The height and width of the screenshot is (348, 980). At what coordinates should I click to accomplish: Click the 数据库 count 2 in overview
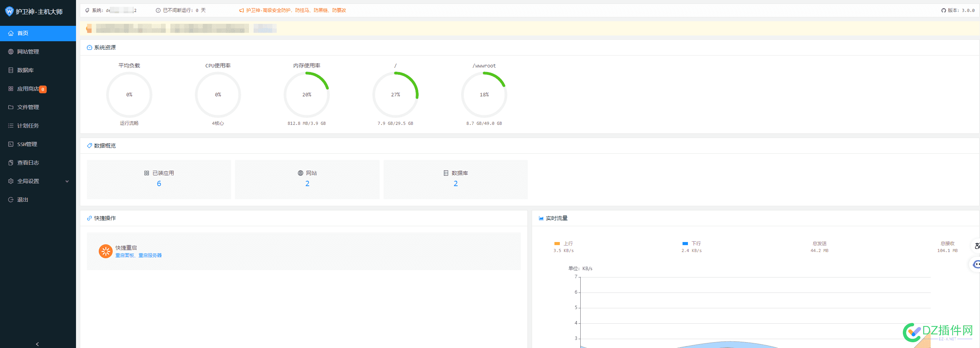456,183
